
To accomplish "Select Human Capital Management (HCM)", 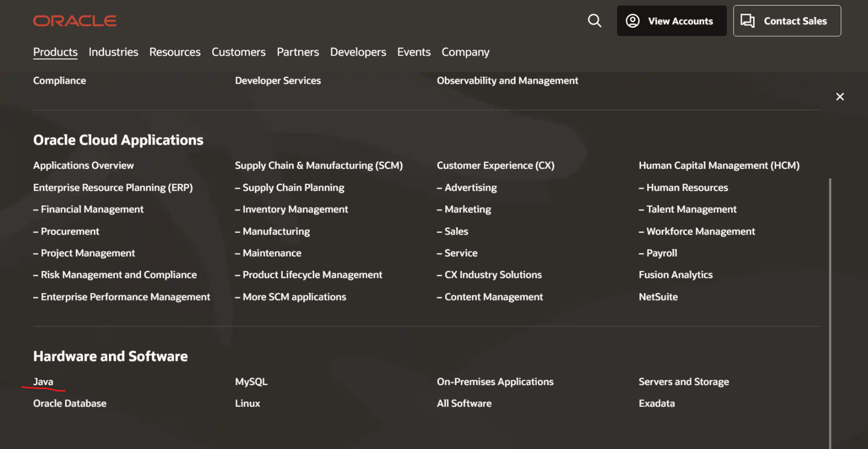I will click(x=719, y=165).
